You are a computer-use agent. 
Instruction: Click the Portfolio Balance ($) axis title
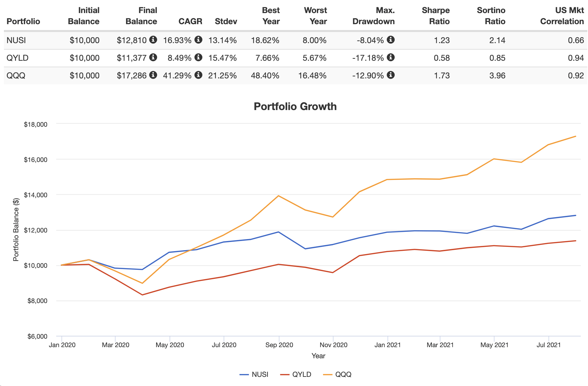click(x=16, y=230)
